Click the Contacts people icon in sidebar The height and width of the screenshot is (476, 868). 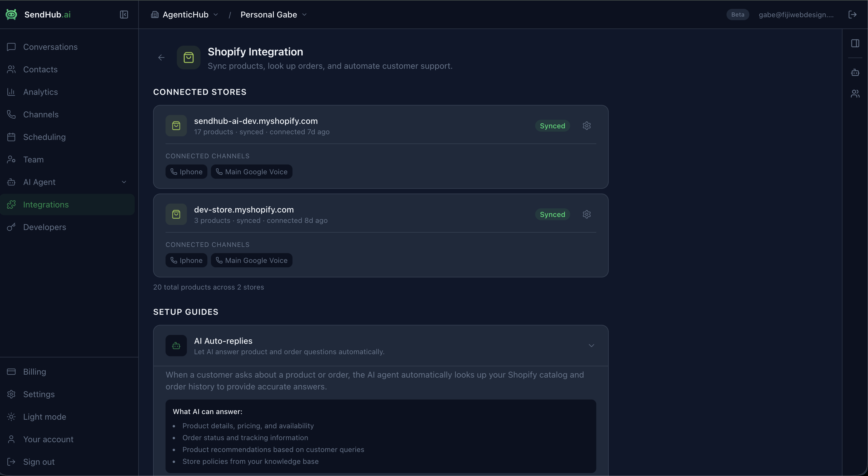pyautogui.click(x=11, y=69)
